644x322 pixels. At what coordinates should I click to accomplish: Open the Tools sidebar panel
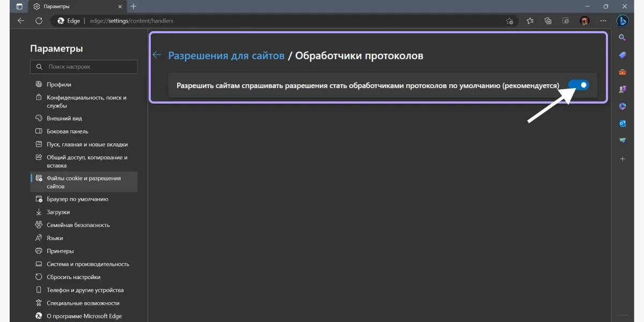coord(623,72)
